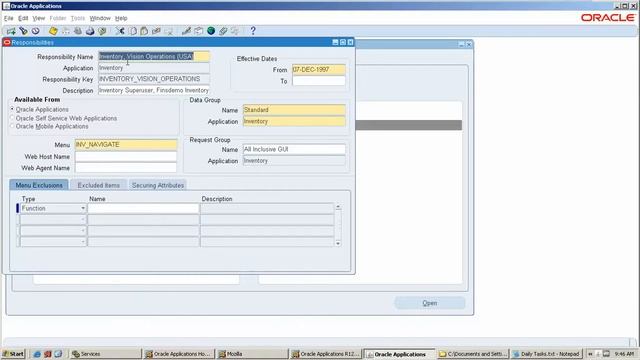640x360 pixels.
Task: Click the gray highlighted row in background window
Action: point(409,125)
